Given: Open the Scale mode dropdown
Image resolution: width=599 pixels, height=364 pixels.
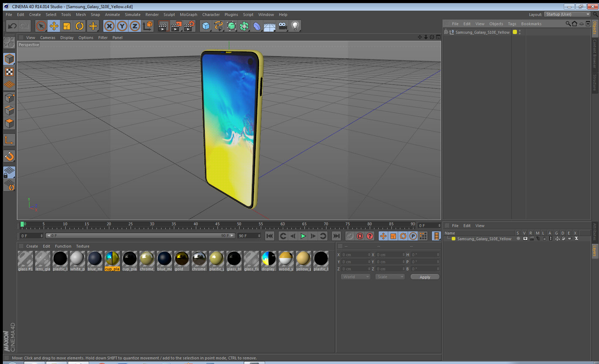Looking at the screenshot, I should tap(390, 277).
